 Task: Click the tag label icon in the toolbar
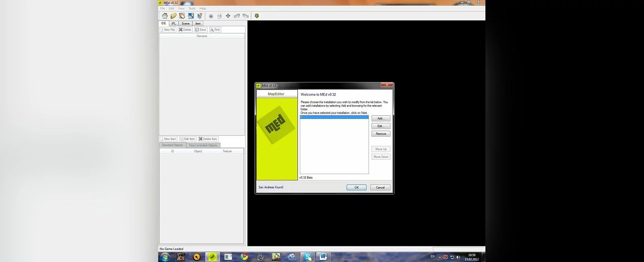[182, 16]
